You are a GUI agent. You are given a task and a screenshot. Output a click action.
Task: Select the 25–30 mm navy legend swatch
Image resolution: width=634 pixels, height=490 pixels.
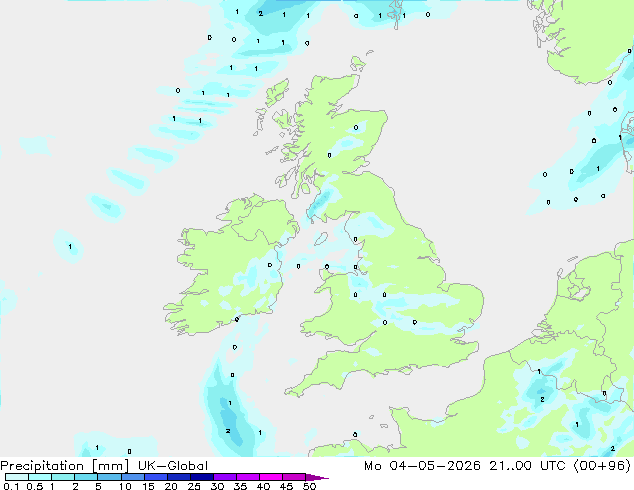(x=201, y=477)
